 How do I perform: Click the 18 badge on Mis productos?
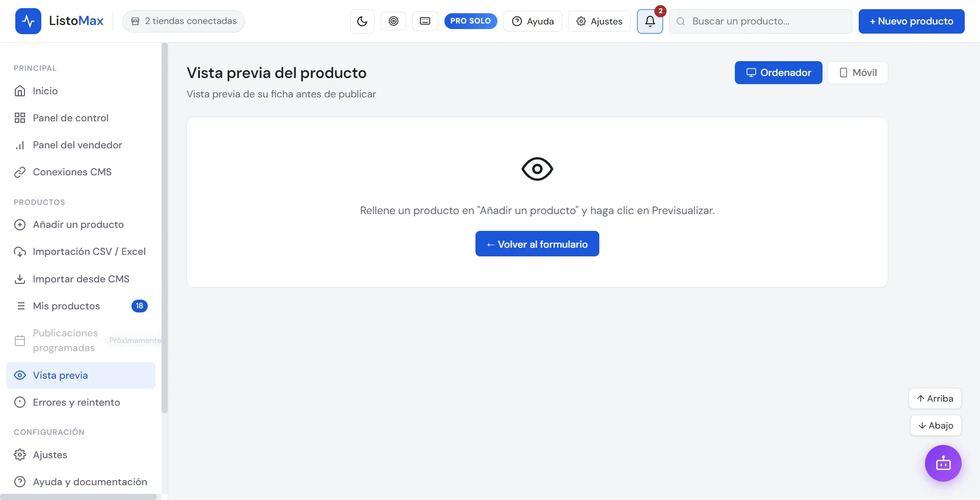point(140,306)
